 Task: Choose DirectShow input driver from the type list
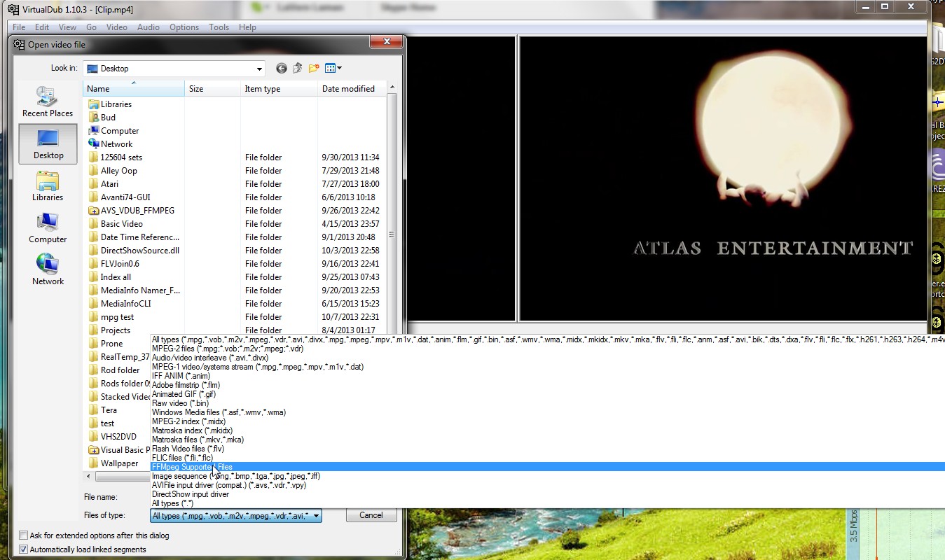[x=191, y=494]
